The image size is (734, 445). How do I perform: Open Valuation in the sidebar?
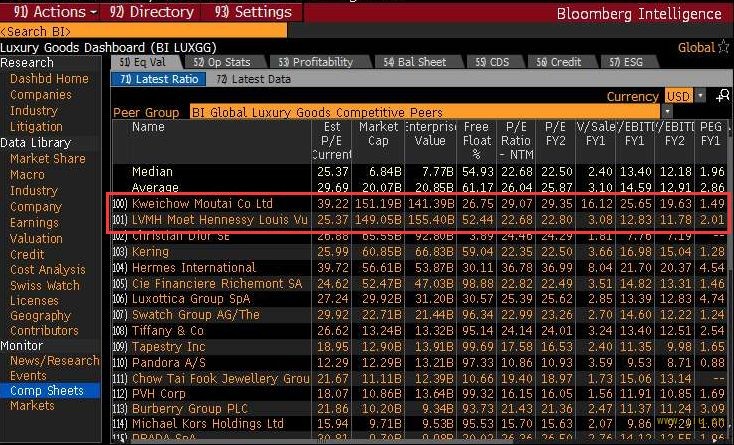pyautogui.click(x=36, y=239)
